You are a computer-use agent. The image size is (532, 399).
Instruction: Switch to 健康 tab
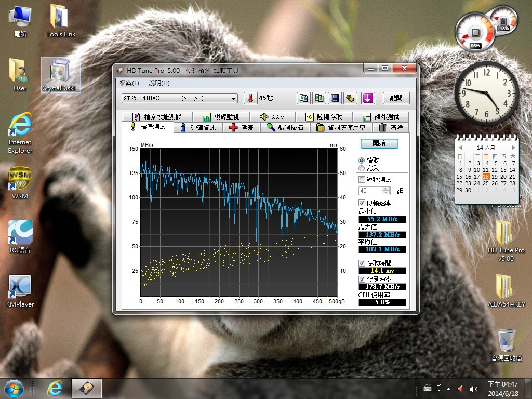click(241, 128)
